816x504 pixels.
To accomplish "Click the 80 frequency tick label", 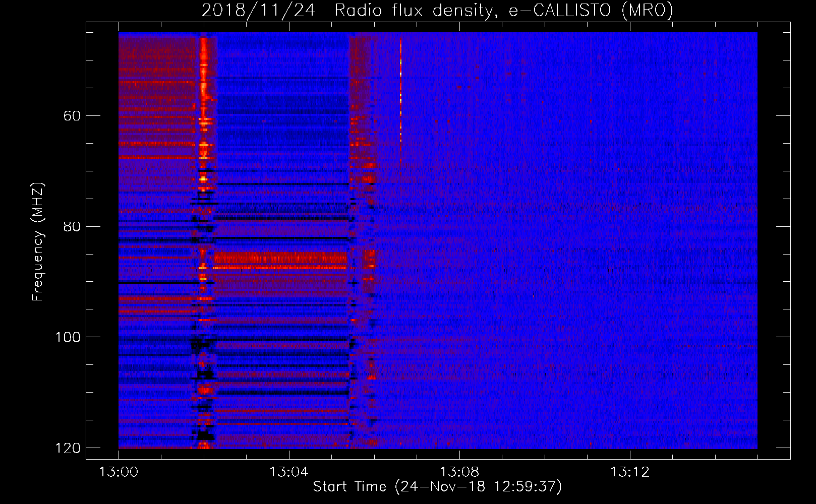I will pos(72,226).
